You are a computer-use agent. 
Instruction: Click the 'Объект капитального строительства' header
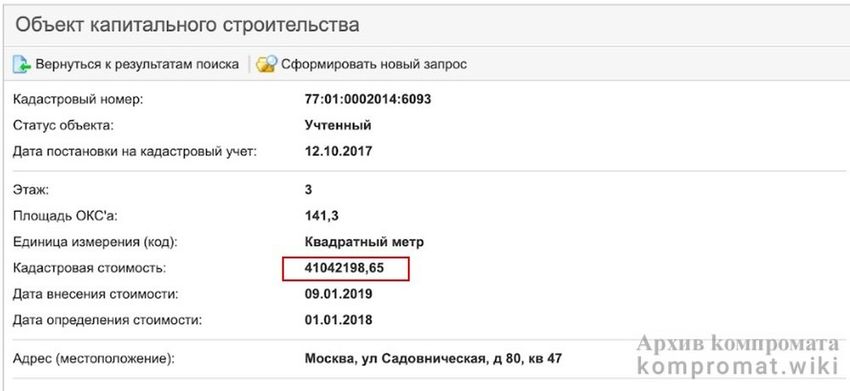[187, 25]
